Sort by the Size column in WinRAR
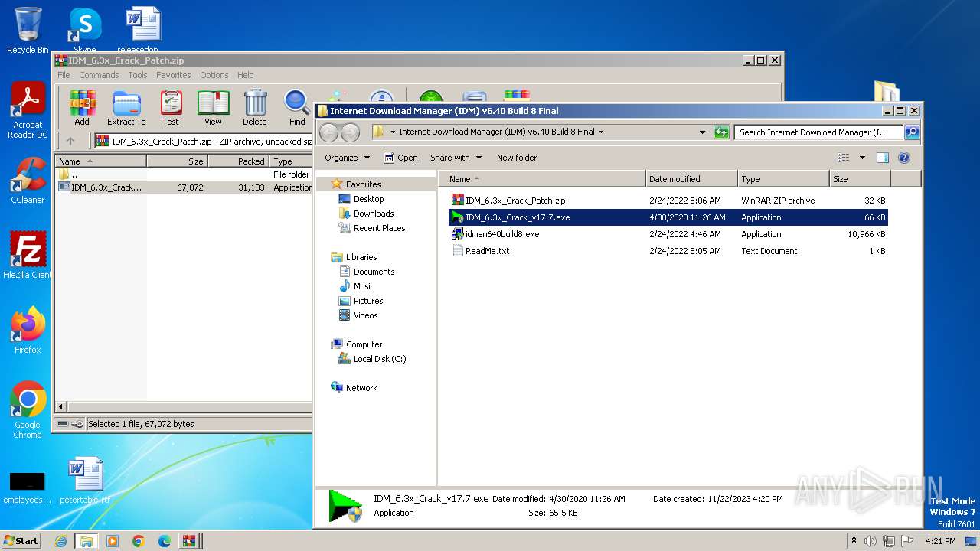This screenshot has width=980, height=551. click(177, 161)
